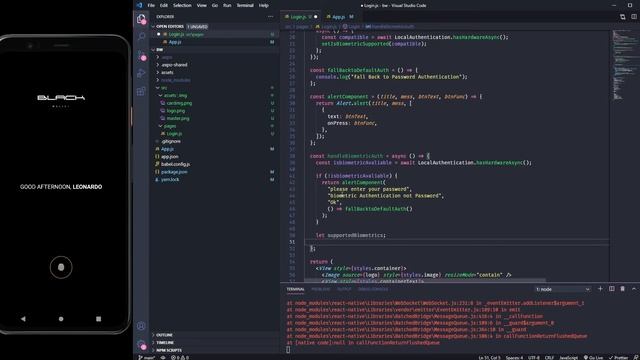Split the terminal panel

click(611, 289)
